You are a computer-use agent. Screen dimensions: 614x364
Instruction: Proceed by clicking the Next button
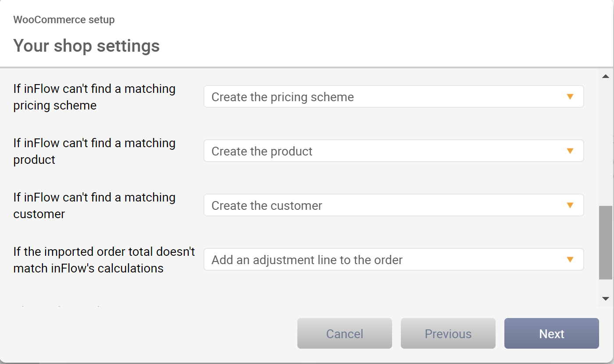click(x=552, y=333)
